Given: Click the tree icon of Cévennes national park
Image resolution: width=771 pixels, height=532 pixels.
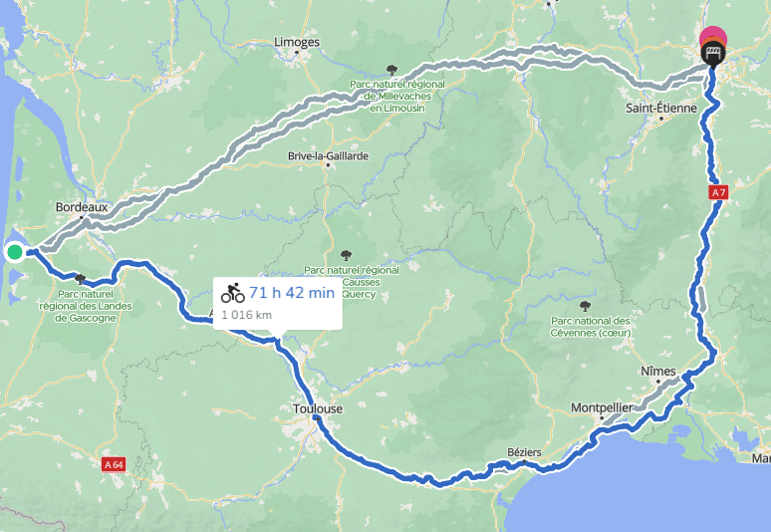Looking at the screenshot, I should [x=585, y=307].
